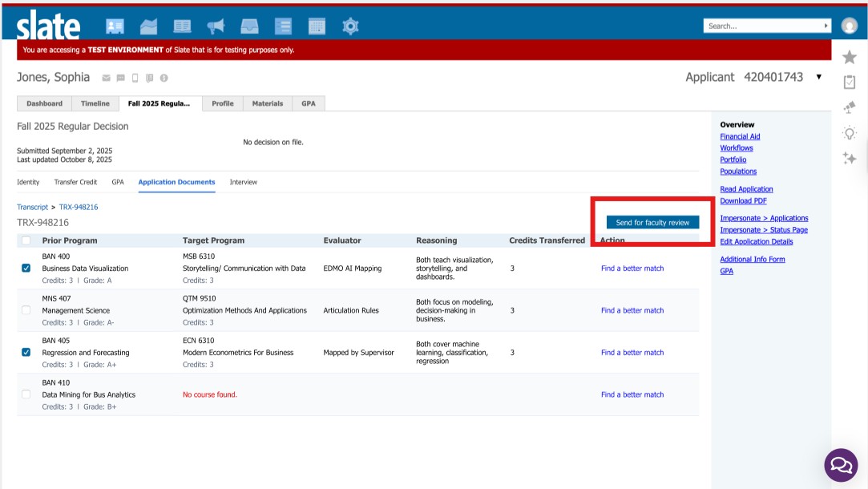Image resolution: width=868 pixels, height=489 pixels.
Task: Open the Financial Aid link in Overview
Action: tap(740, 136)
